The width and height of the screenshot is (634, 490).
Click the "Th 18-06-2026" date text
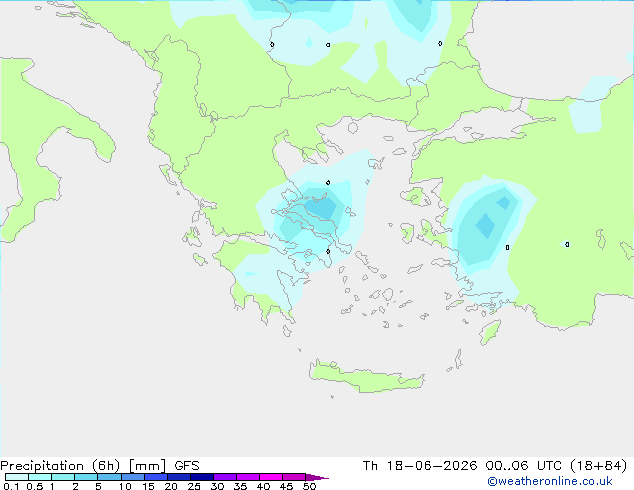pos(420,466)
